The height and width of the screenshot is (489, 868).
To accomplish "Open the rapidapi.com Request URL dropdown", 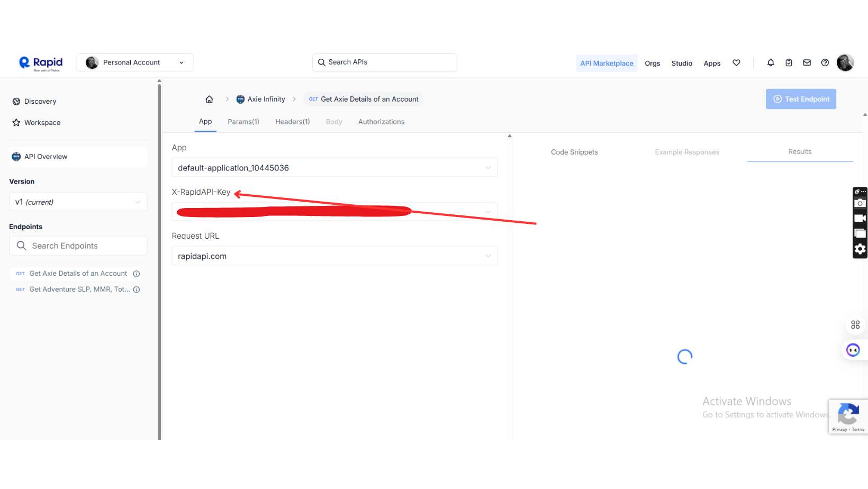I will [334, 256].
